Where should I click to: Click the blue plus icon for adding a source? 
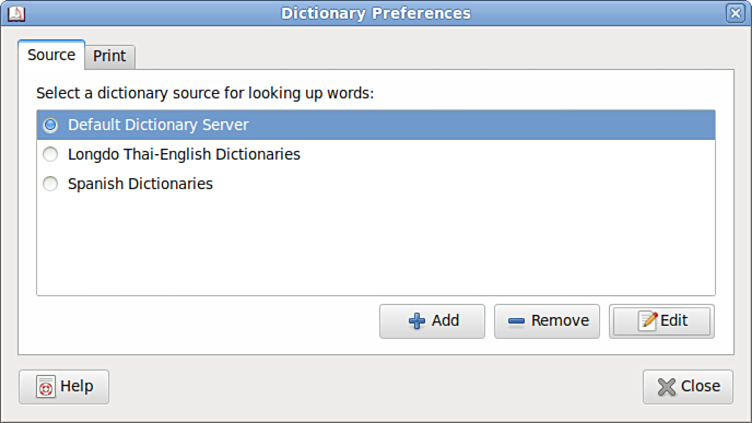[417, 321]
